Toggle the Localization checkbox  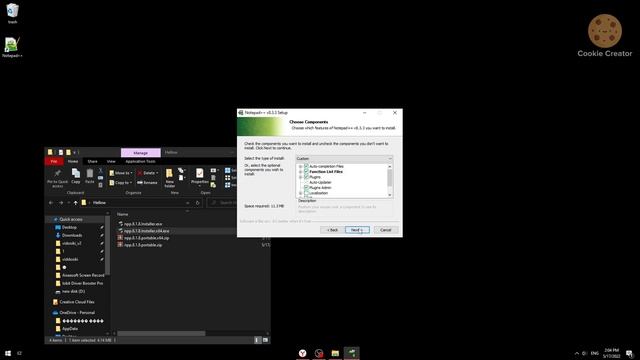coord(306,193)
